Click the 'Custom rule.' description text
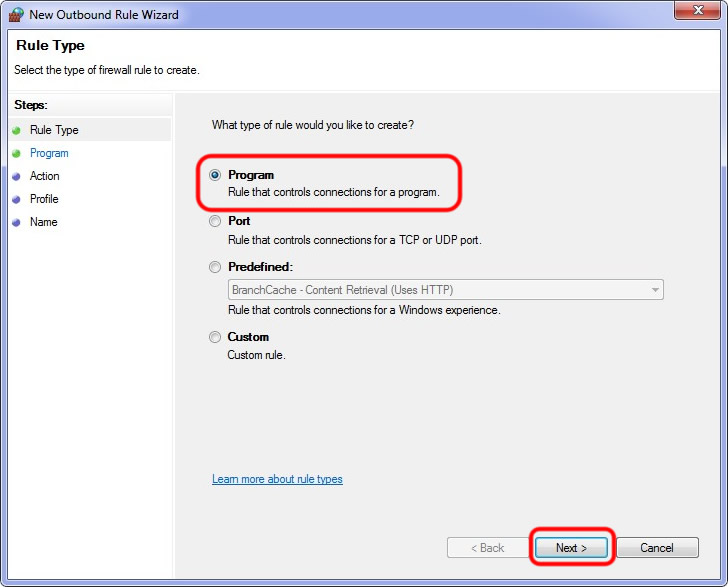728x587 pixels. tap(256, 355)
